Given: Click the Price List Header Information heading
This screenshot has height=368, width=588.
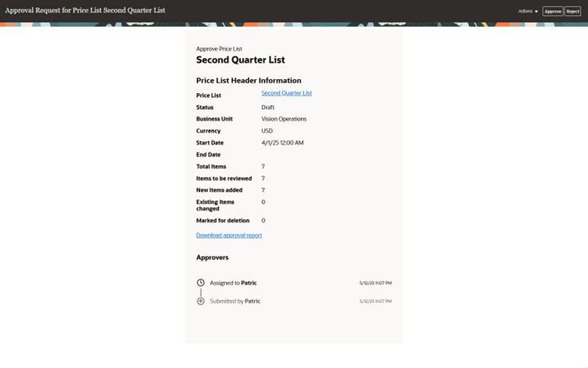Looking at the screenshot, I should (x=249, y=81).
